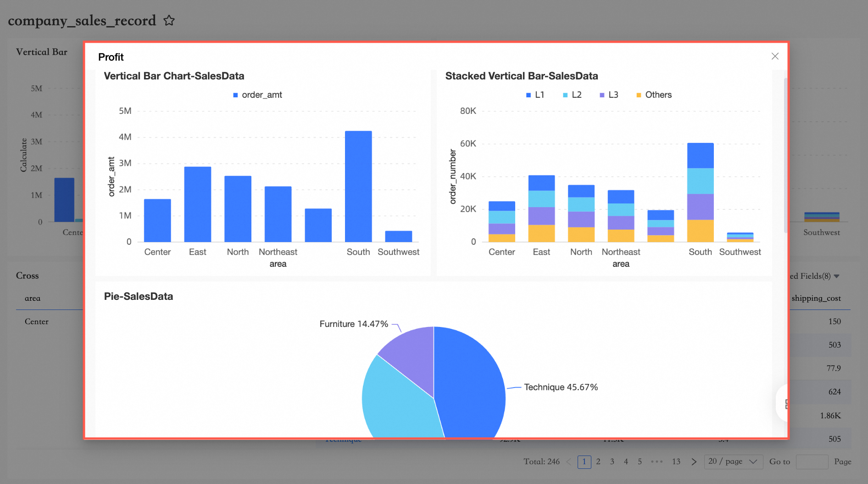
Task: Click the Vertical Bar Chart-SalesData title
Action: point(174,76)
